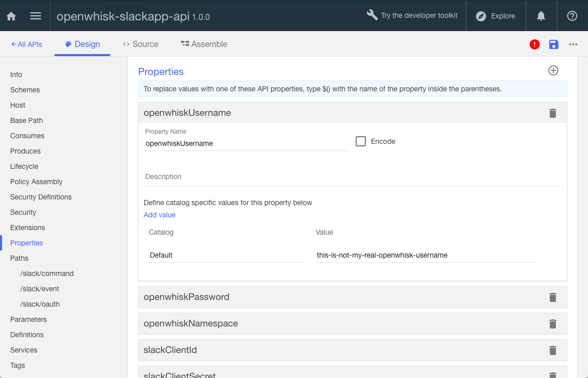Add a new property with plus icon
588x378 pixels.
click(x=553, y=71)
